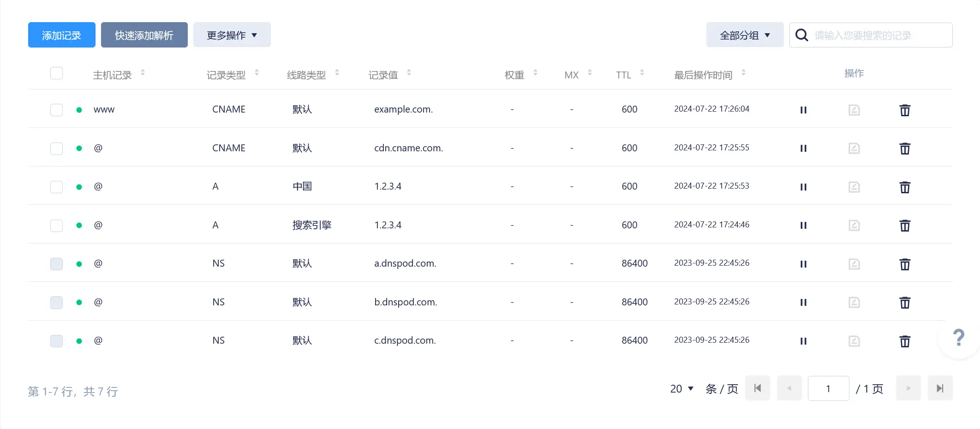This screenshot has width=980, height=429.
Task: Change the 20 条/页 page size
Action: click(x=682, y=389)
